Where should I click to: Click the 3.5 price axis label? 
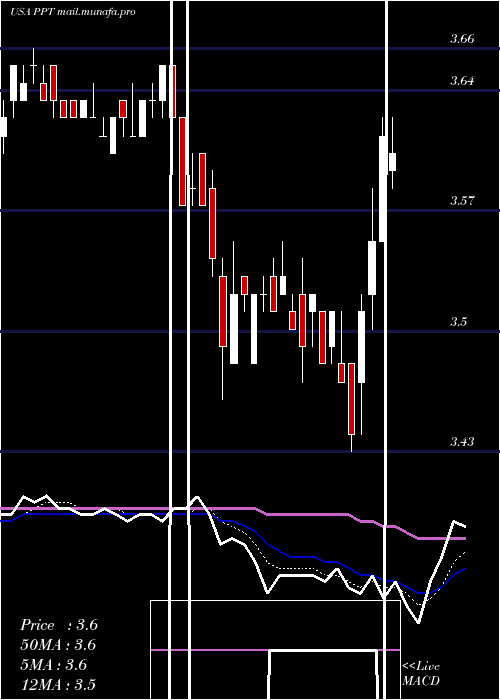(x=458, y=321)
